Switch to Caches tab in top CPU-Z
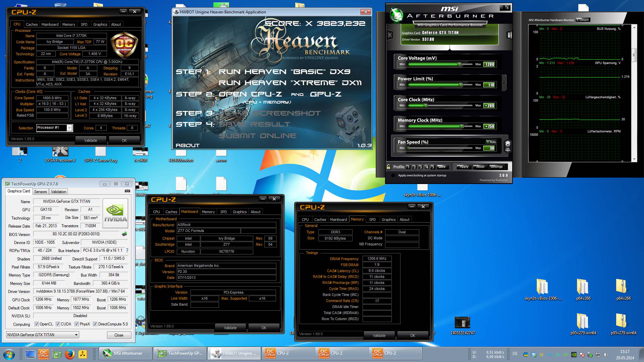The image size is (644, 362). 32,24
